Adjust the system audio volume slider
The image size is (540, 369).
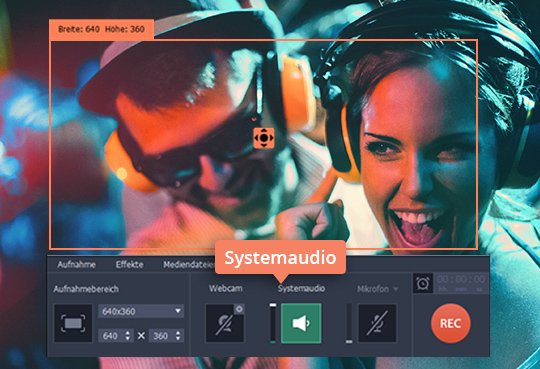click(x=273, y=323)
